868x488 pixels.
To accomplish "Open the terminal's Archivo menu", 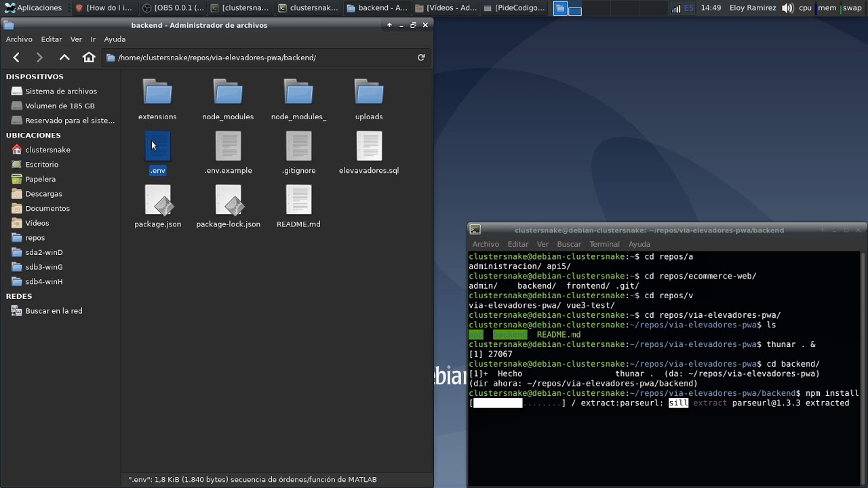I will (486, 244).
